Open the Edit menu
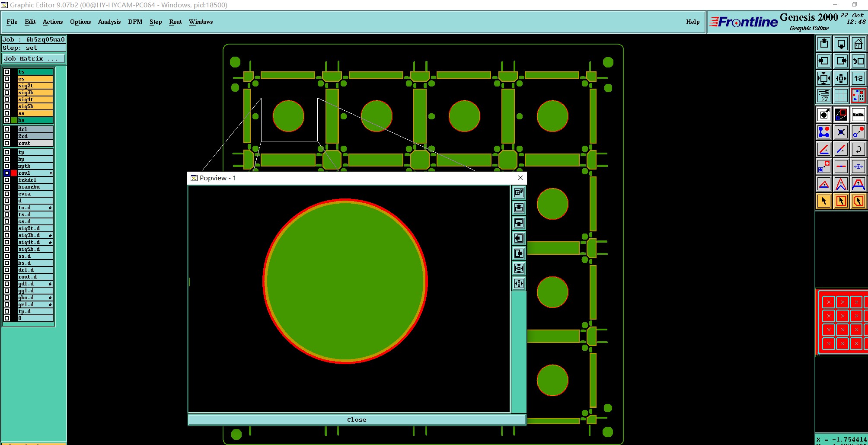Image resolution: width=868 pixels, height=445 pixels. pos(30,22)
